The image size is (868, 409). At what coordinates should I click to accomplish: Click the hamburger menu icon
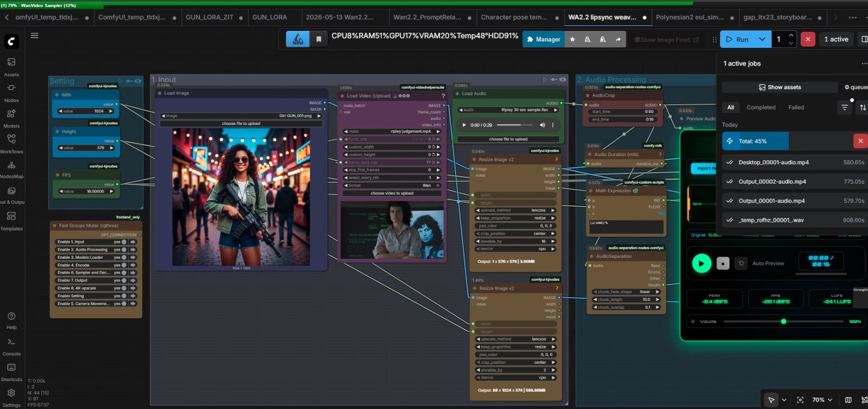pos(35,36)
